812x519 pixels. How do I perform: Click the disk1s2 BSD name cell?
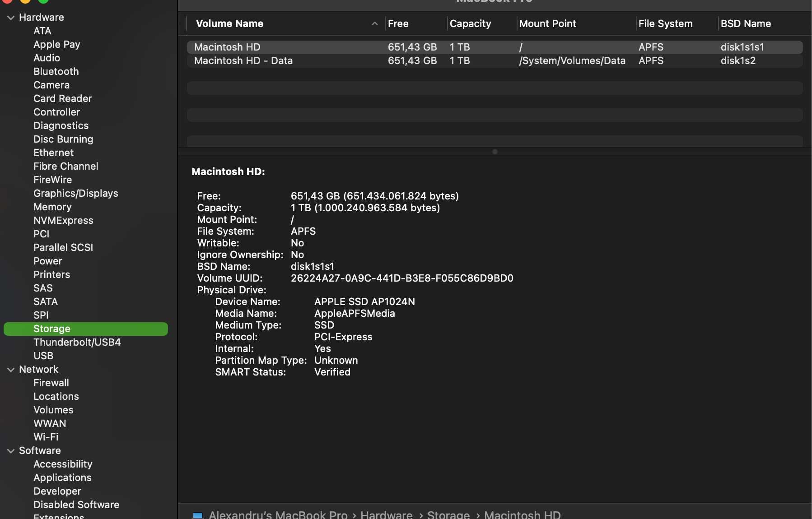tap(738, 60)
